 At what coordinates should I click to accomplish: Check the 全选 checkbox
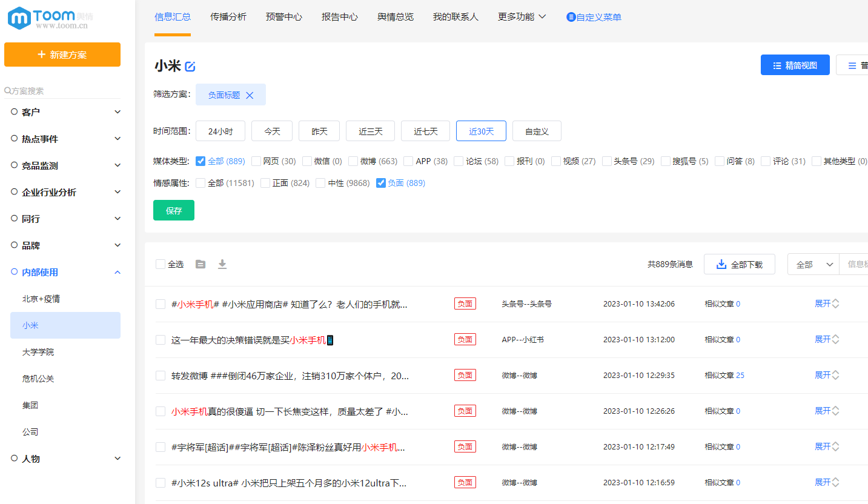161,264
